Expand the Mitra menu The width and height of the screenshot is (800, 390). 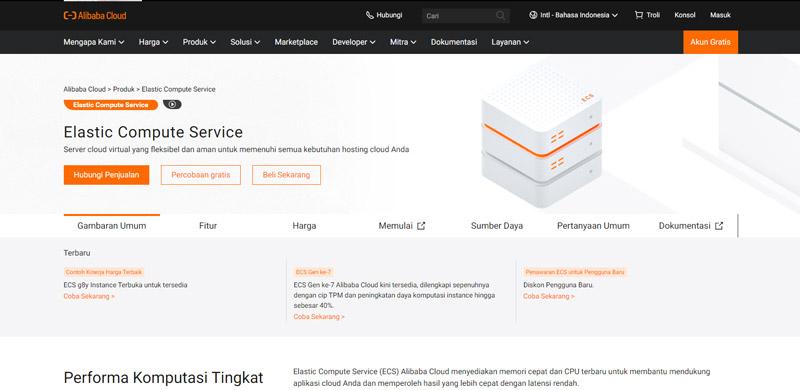[x=403, y=42]
